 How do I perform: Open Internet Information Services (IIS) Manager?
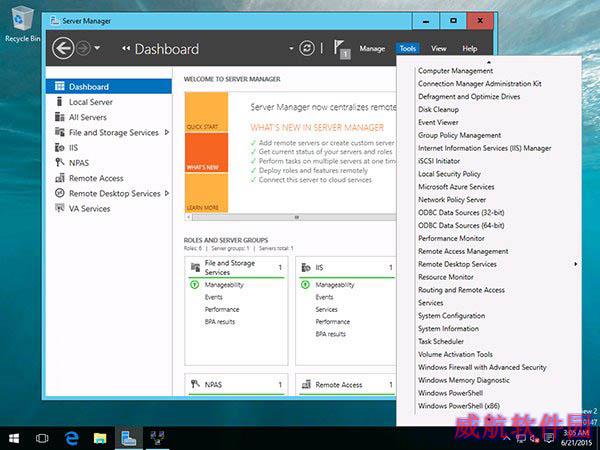pos(484,148)
